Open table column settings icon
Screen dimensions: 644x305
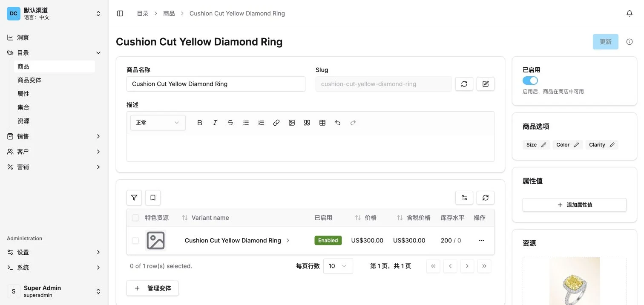(x=464, y=198)
